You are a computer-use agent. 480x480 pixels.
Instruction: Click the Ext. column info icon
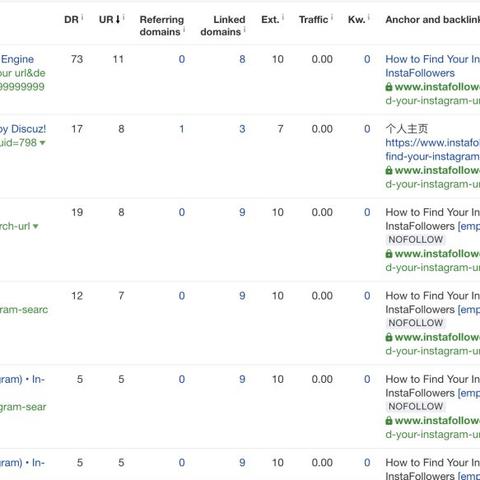click(283, 17)
